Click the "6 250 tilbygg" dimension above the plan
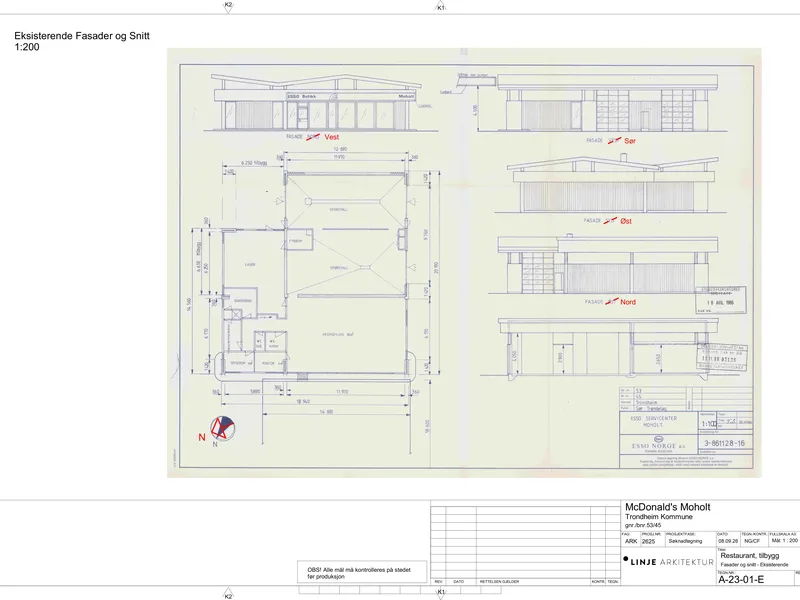Viewport: 800px width, 600px height. click(254, 163)
